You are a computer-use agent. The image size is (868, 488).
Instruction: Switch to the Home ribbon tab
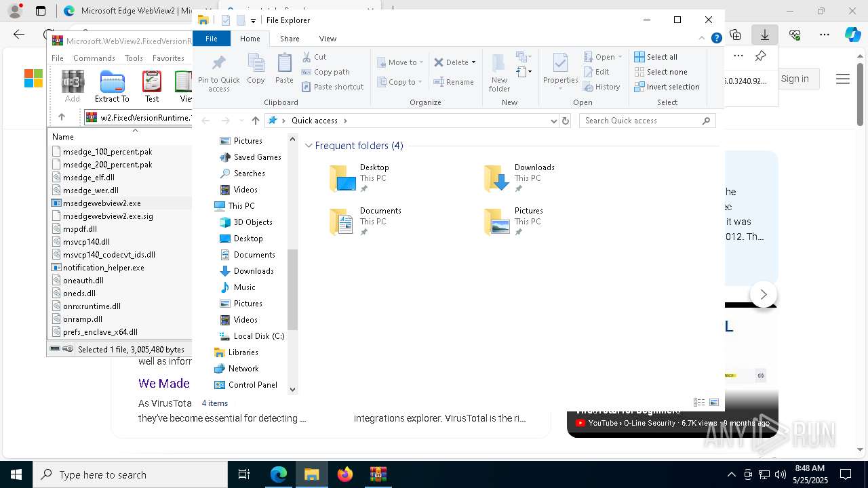pyautogui.click(x=250, y=39)
